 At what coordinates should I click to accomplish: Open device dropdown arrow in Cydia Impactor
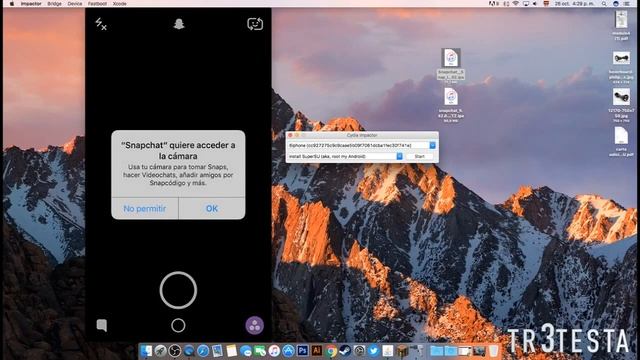433,145
